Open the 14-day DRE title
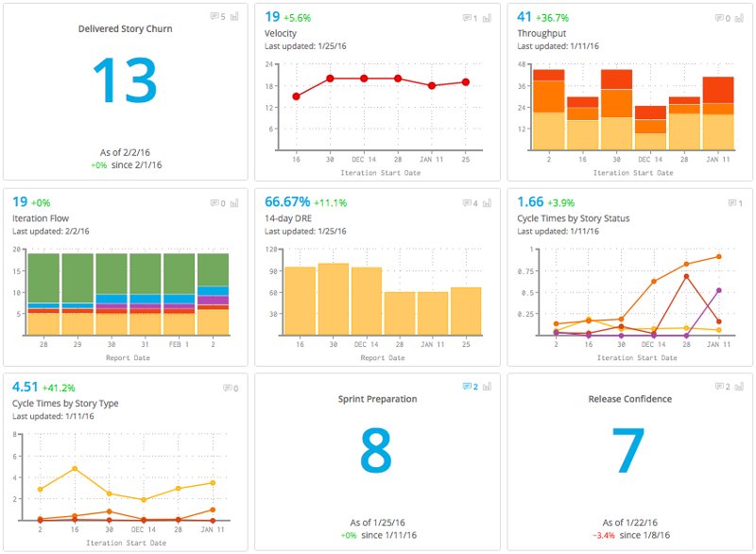Viewport: 756px width, 554px height. click(288, 218)
